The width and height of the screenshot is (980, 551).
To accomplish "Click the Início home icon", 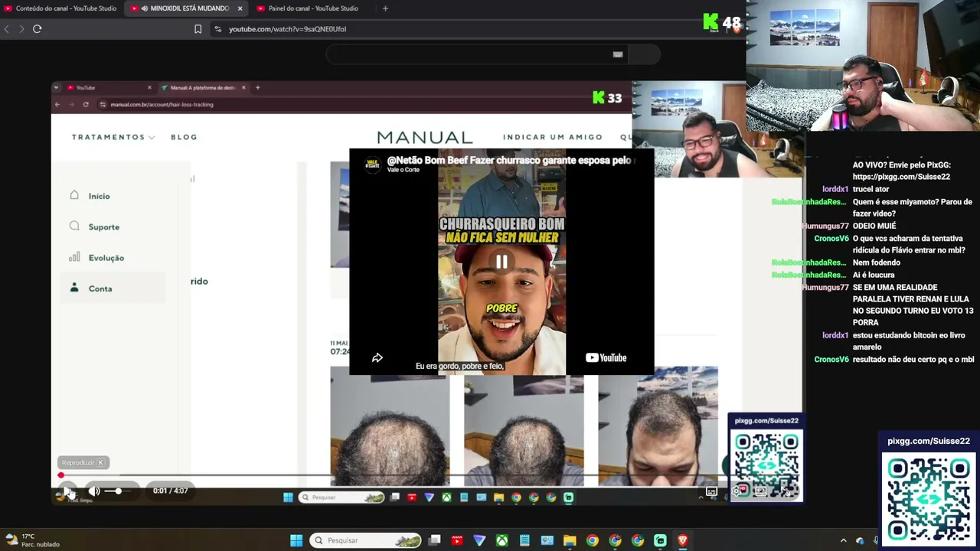I will click(x=74, y=195).
